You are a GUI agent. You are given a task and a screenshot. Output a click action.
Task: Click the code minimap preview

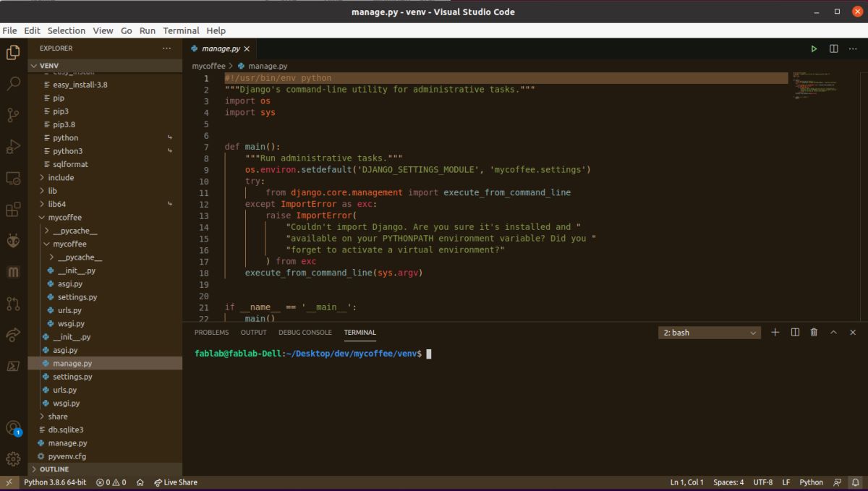pos(815,85)
